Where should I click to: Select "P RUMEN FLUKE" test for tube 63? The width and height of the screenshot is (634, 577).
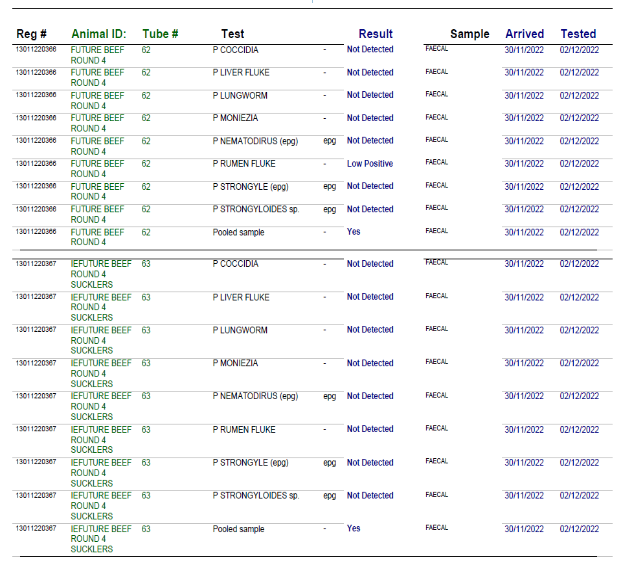coord(244,430)
